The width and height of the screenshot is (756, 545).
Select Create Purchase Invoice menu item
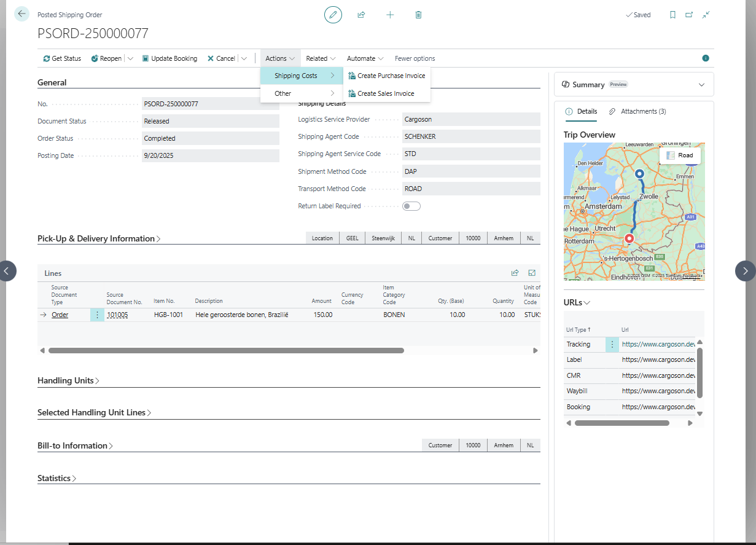pos(391,76)
